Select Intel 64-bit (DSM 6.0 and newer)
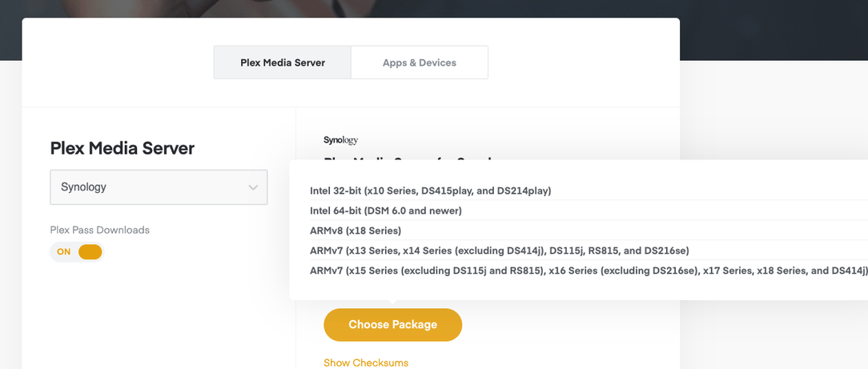868x369 pixels. click(386, 211)
